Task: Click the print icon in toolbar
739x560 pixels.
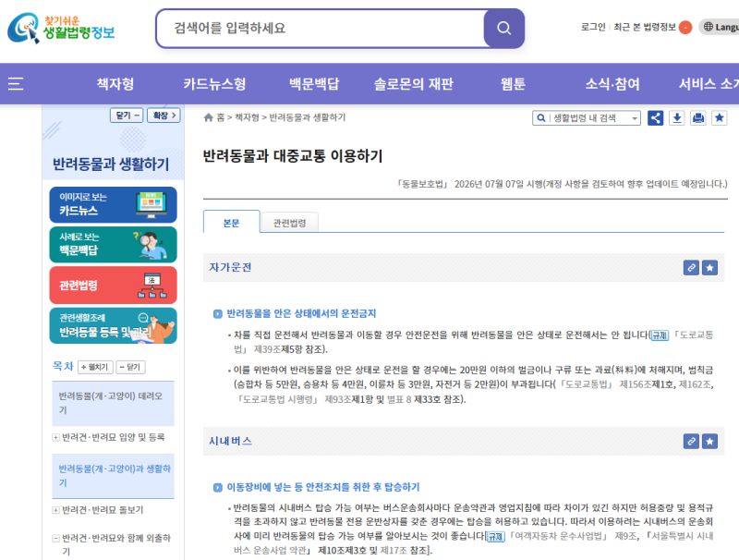Action: click(x=698, y=118)
